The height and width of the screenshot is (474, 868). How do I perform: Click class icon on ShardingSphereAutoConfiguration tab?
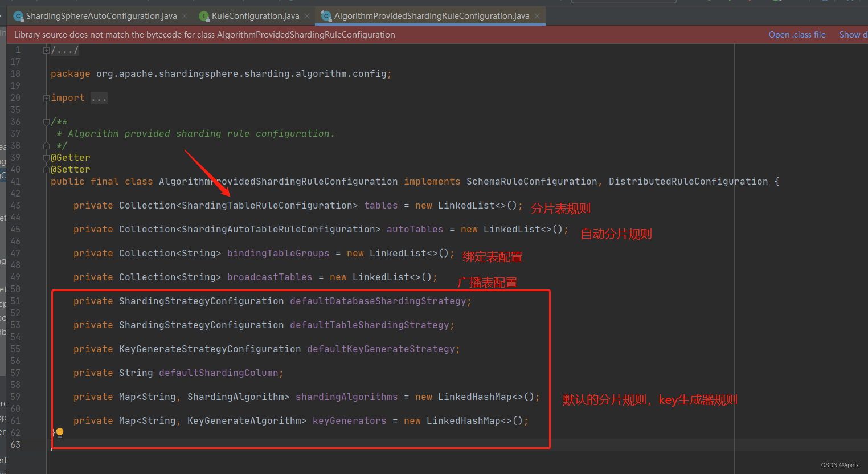click(x=18, y=16)
